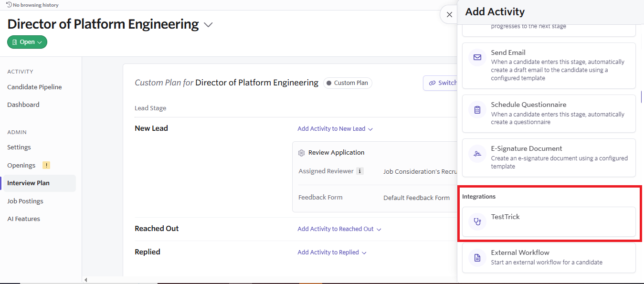This screenshot has width=644, height=284.
Task: Select the TestTrick integration card
Action: pyautogui.click(x=549, y=221)
